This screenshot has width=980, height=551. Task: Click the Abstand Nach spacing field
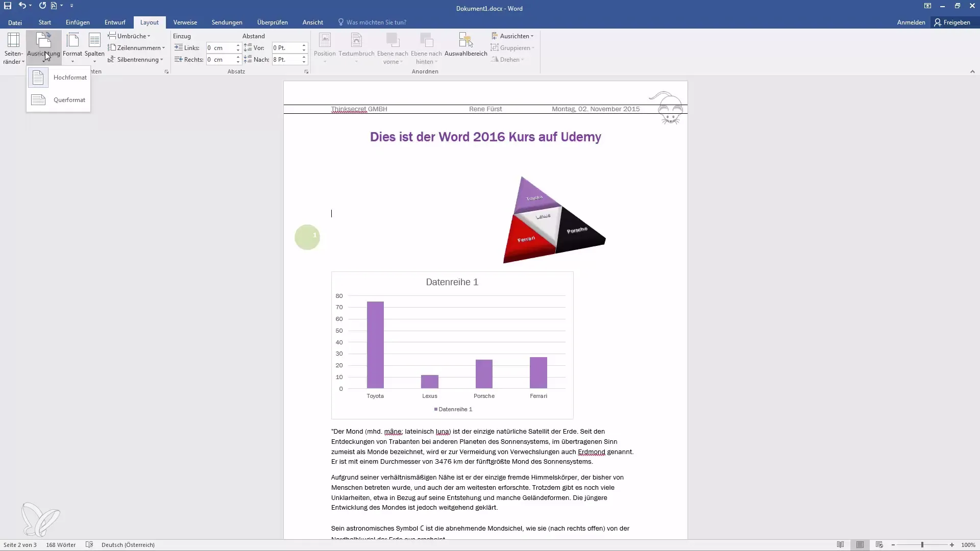[x=286, y=60]
